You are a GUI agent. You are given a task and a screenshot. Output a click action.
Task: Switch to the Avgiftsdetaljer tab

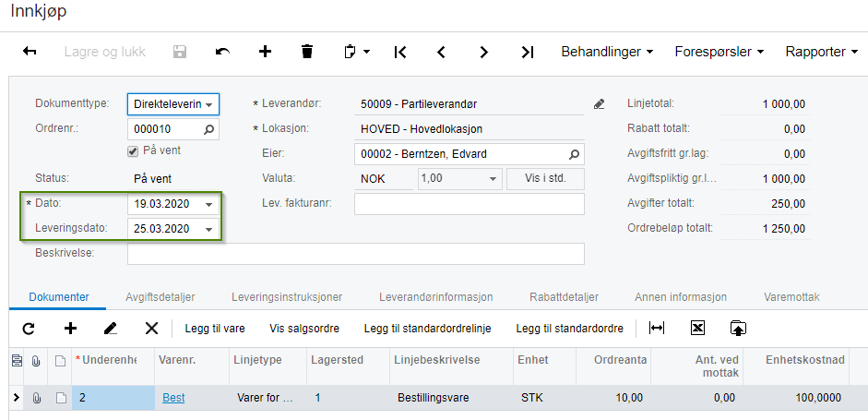[161, 297]
